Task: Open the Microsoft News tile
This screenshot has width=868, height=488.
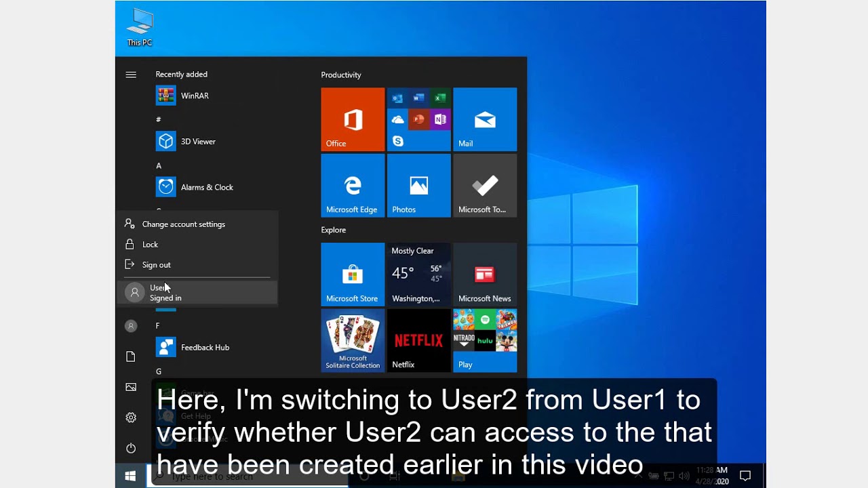Action: 485,274
